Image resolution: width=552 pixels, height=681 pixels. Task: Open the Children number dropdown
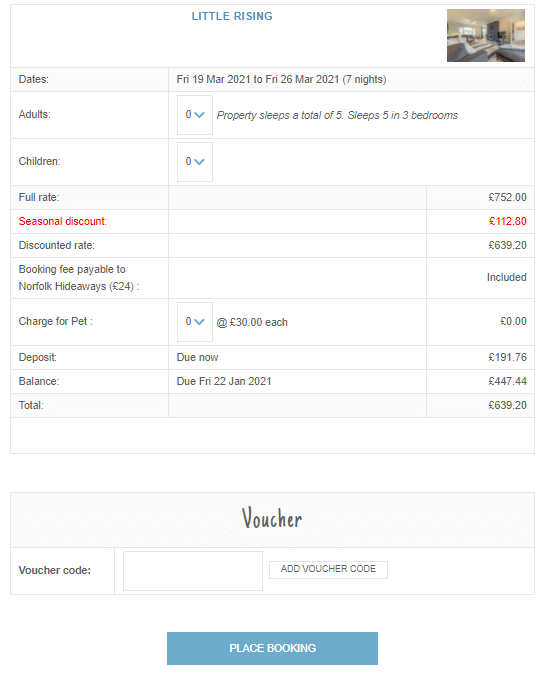tap(195, 162)
